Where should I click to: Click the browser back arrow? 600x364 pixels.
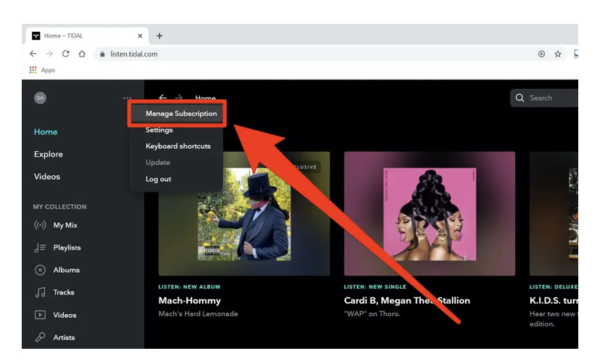click(33, 54)
